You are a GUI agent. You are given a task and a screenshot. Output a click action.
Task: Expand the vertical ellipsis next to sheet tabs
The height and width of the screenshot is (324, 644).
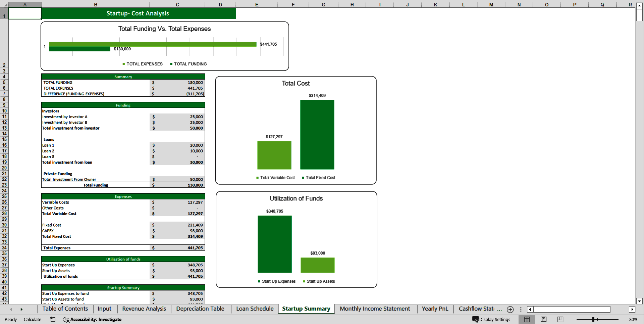pyautogui.click(x=521, y=309)
